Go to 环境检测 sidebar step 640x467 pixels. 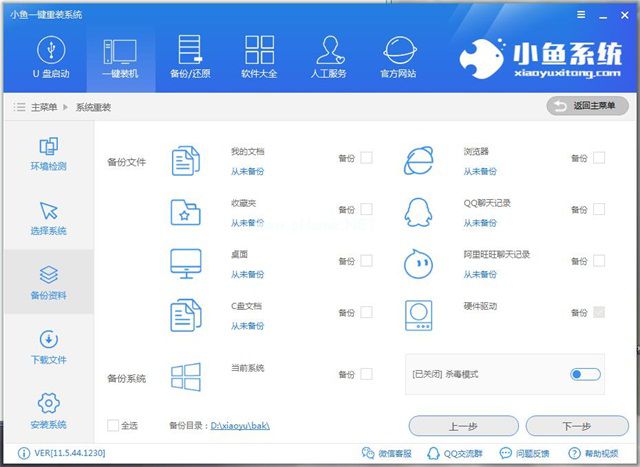(49, 153)
